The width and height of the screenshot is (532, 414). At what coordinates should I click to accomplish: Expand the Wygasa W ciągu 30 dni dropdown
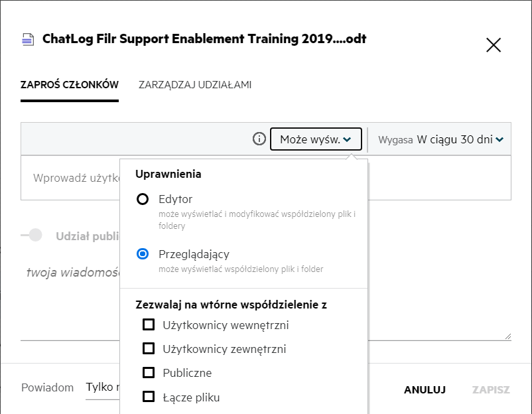[x=441, y=139]
